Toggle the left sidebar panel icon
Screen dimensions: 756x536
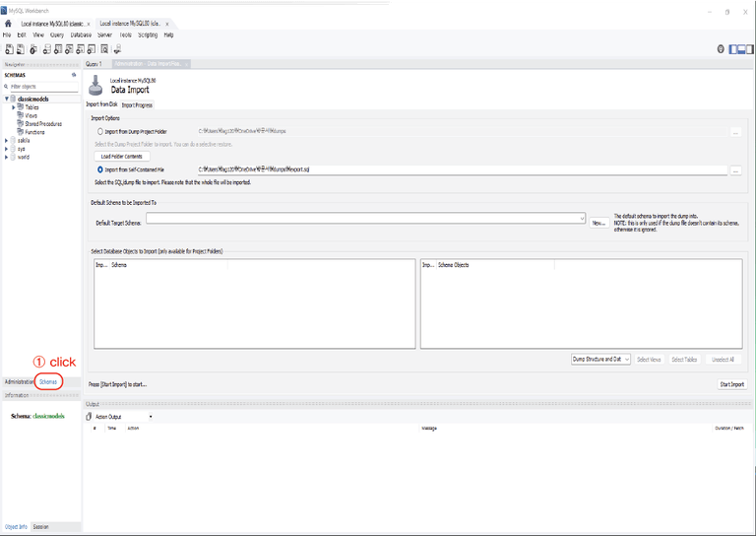(733, 49)
